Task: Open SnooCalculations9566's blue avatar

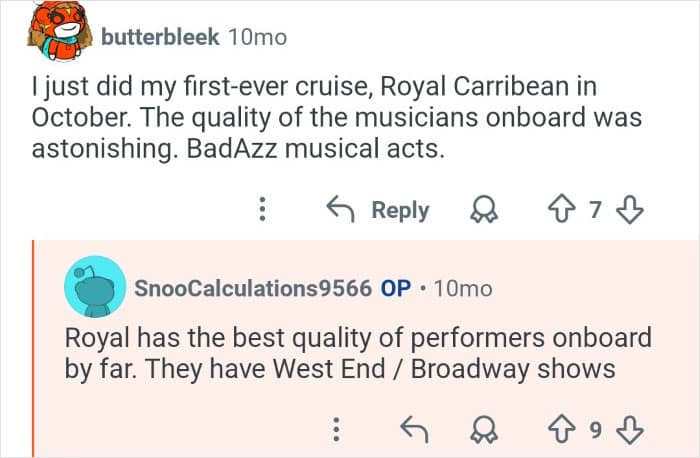Action: tap(94, 288)
